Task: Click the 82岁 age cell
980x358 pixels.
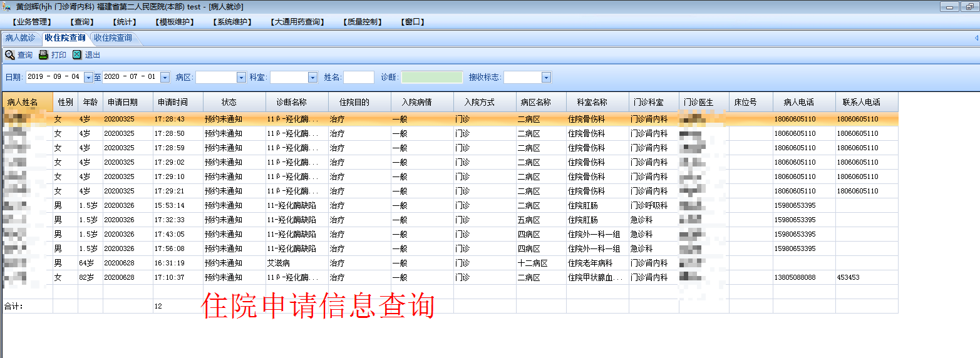Action: (x=90, y=277)
